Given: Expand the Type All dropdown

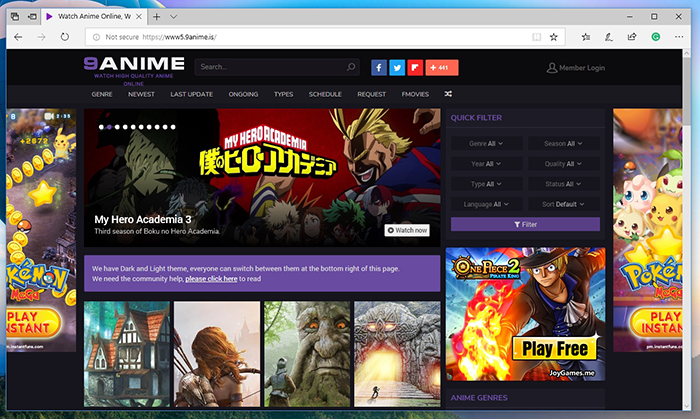Looking at the screenshot, I should [x=486, y=184].
